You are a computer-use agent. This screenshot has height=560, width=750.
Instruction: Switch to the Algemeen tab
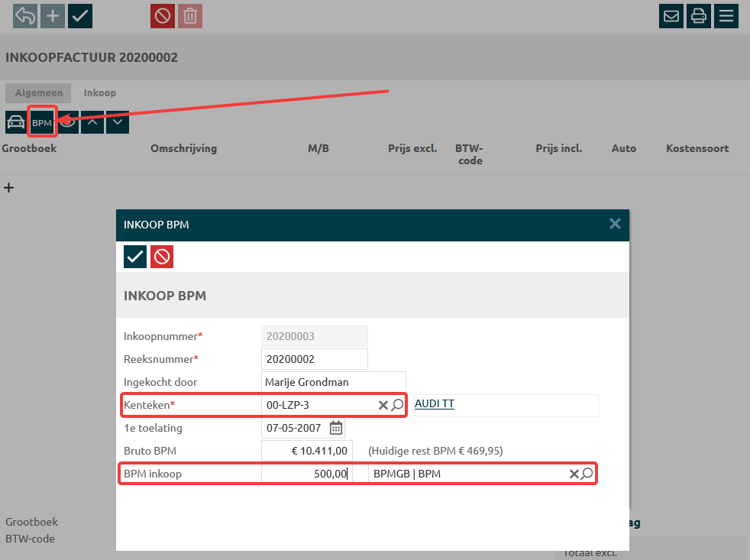click(x=38, y=93)
